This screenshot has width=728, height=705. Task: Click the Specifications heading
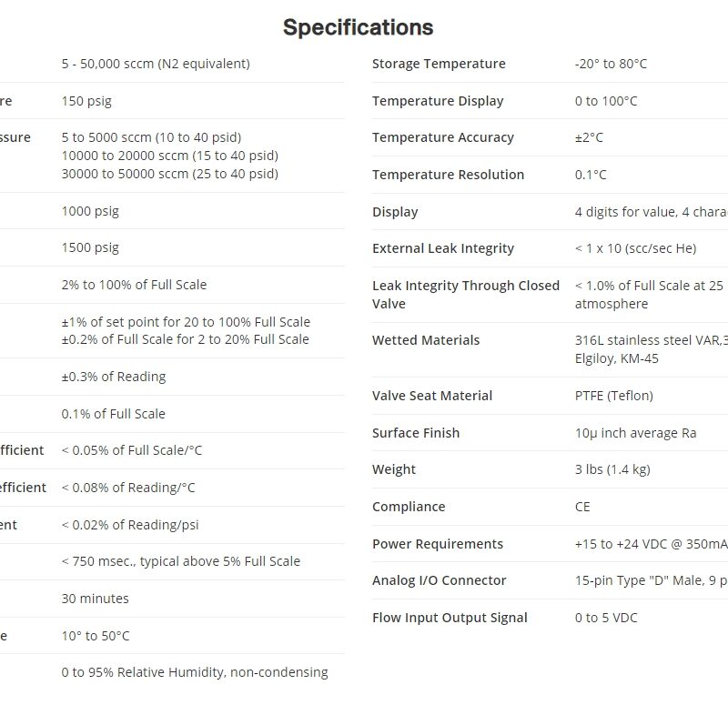click(x=358, y=27)
